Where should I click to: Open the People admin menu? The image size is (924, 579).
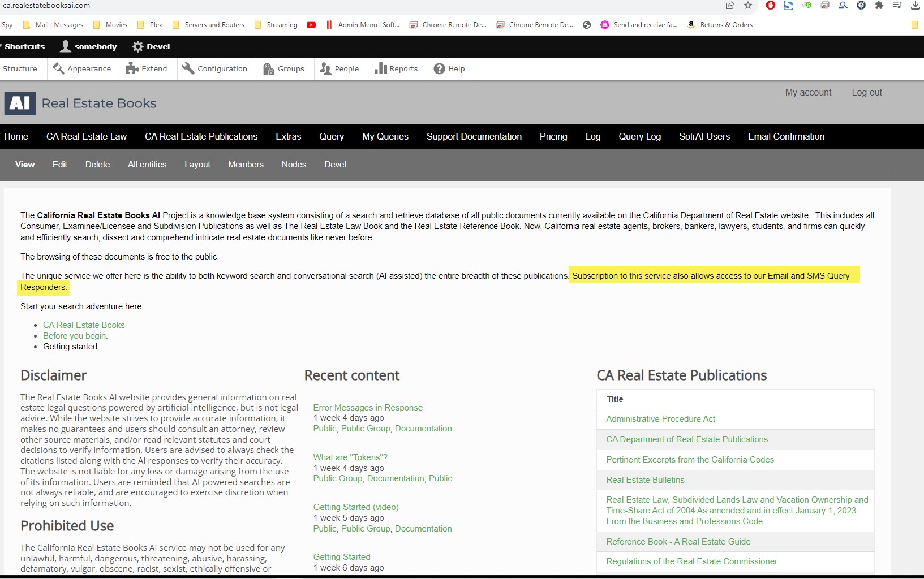pos(339,68)
